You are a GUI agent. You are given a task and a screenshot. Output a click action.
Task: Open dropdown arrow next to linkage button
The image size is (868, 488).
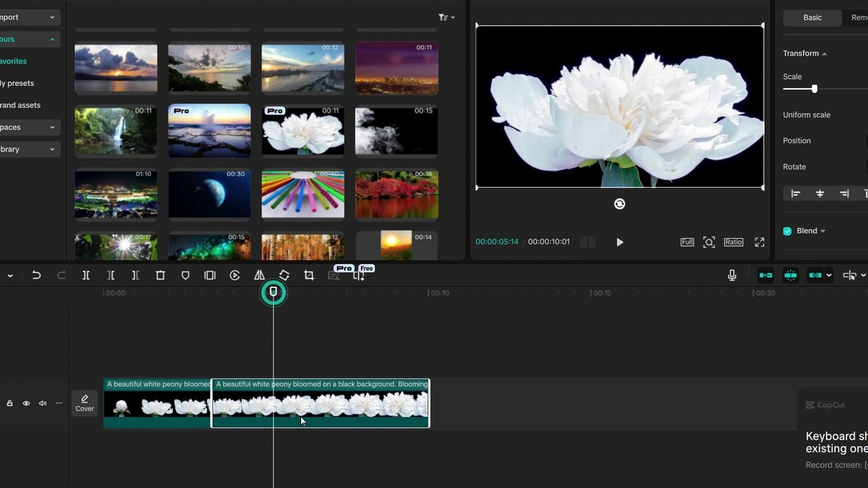point(829,275)
